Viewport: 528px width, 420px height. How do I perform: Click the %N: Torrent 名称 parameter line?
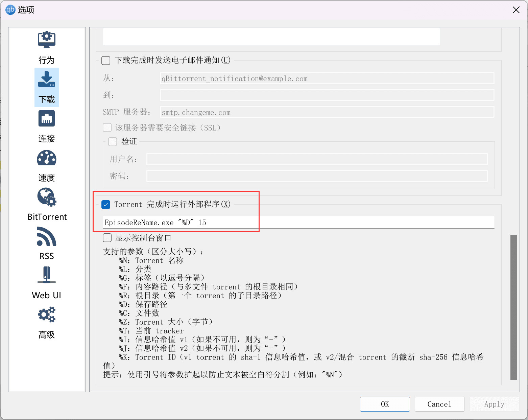(151, 260)
